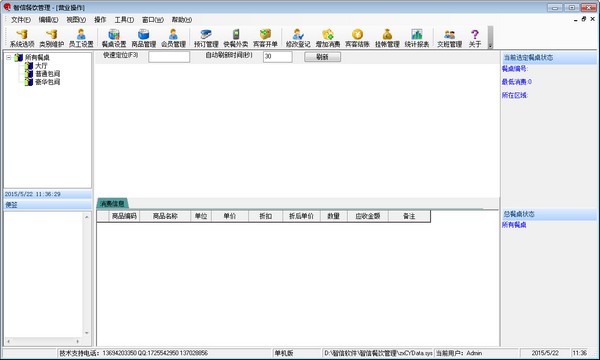Open 交班管理 shift handover
This screenshot has width=600, height=360.
pyautogui.click(x=450, y=38)
